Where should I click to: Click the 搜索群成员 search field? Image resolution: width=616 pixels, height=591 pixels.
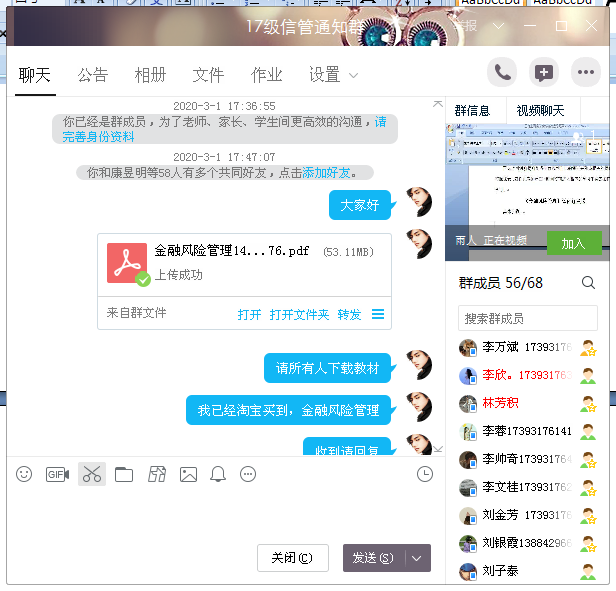(528, 318)
